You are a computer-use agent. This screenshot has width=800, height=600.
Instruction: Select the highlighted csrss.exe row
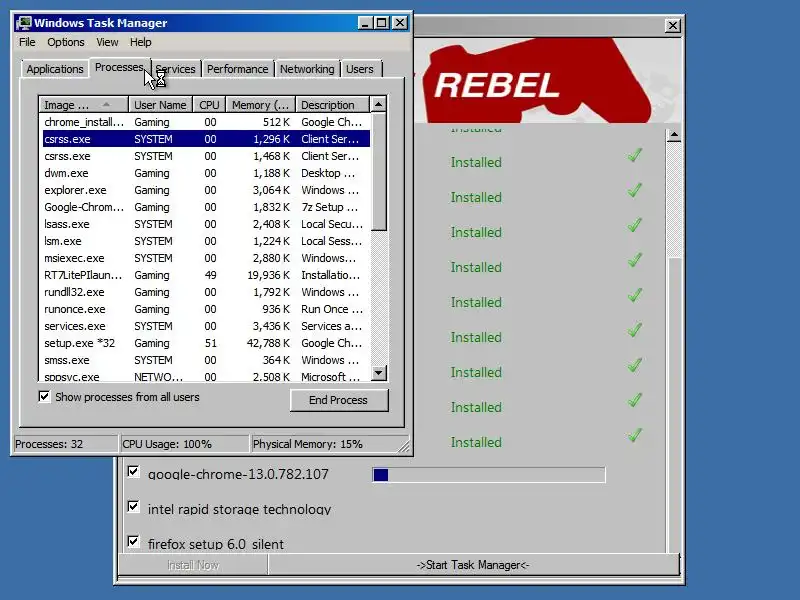pos(204,139)
